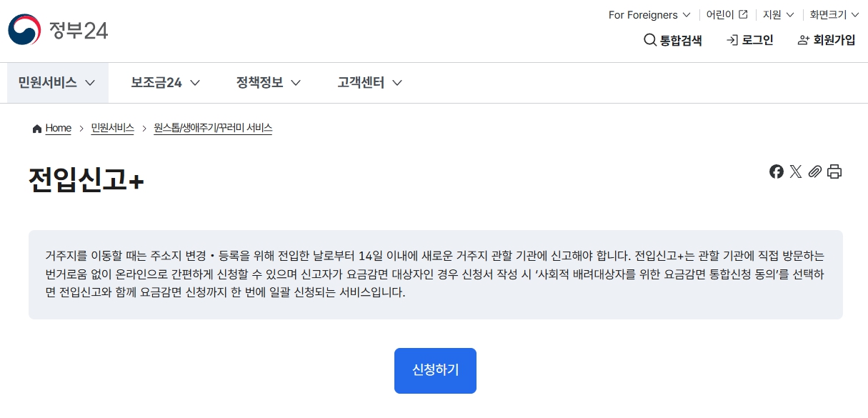Screen dimensions: 868x418
Task: Copy the page link using the paperclip icon
Action: (x=815, y=171)
